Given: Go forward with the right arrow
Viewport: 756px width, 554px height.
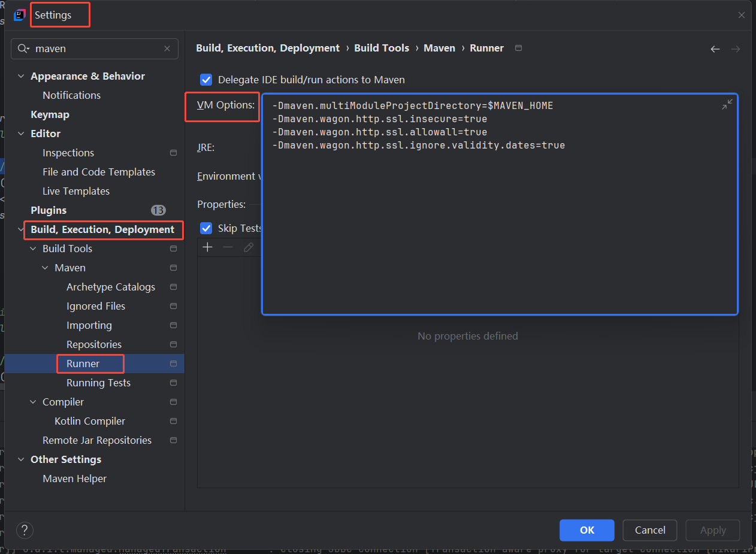Looking at the screenshot, I should point(736,49).
